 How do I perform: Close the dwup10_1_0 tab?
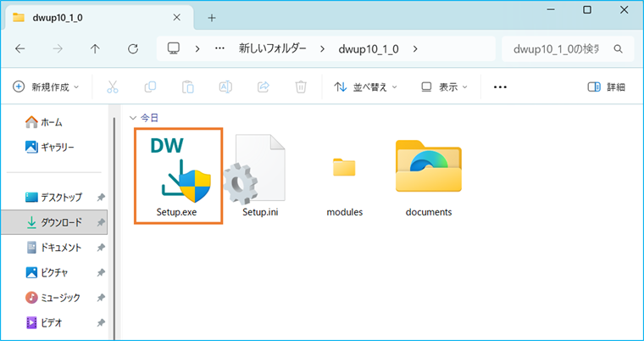point(176,18)
